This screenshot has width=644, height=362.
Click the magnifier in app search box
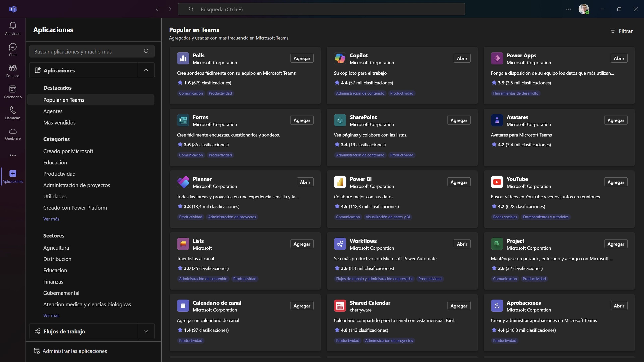[147, 51]
